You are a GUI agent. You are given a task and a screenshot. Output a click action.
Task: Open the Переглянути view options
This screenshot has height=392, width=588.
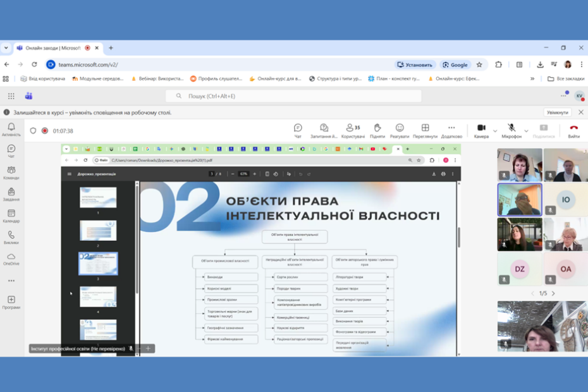pos(425,130)
